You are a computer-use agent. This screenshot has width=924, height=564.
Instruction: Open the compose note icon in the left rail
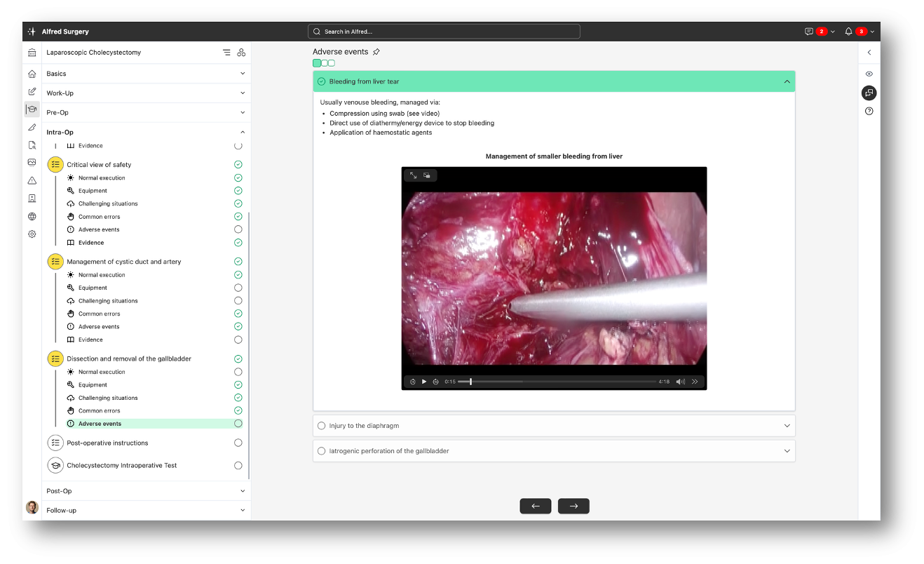point(32,91)
